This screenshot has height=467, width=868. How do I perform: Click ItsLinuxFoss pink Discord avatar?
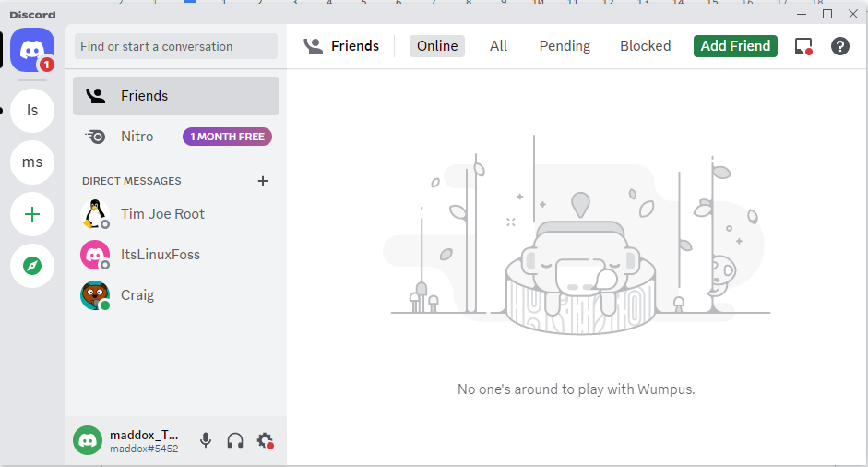(95, 255)
